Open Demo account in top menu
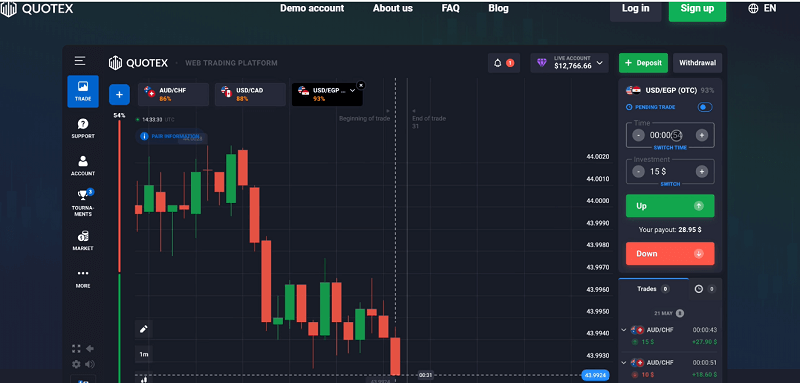Viewport: 800px width, 383px height. [x=312, y=8]
